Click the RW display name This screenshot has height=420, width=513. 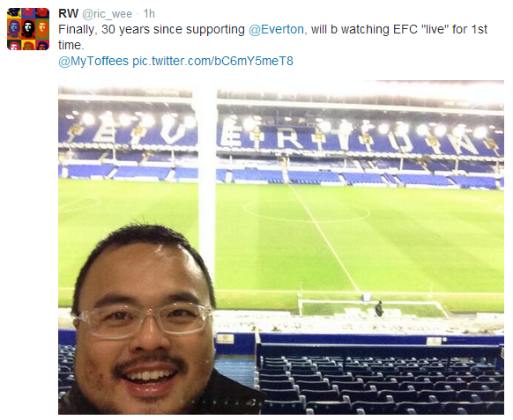[x=68, y=14]
